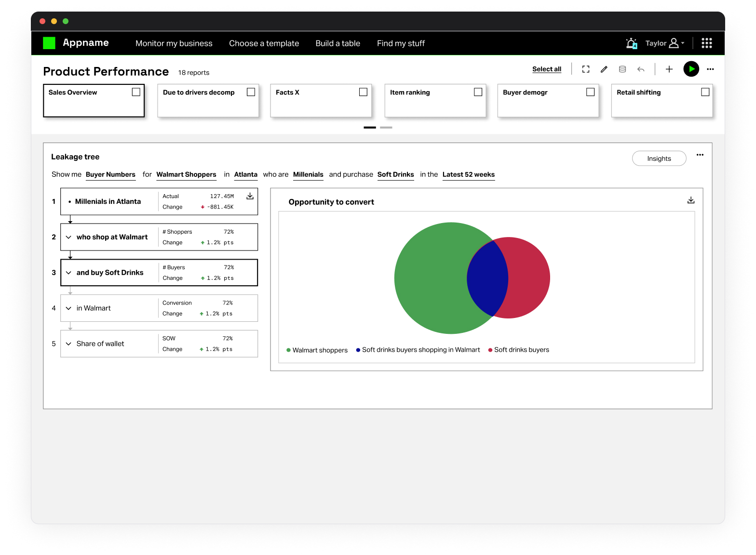Click the Select all link

[x=546, y=69]
